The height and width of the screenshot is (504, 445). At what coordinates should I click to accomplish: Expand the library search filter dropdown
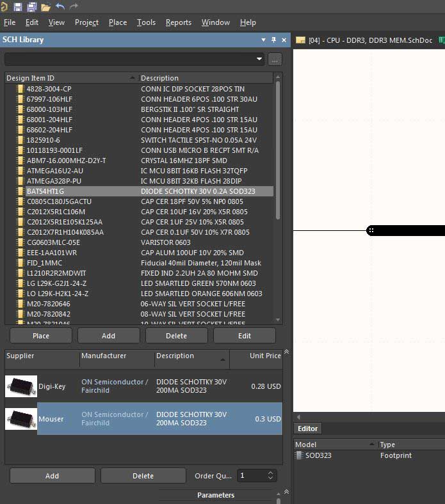pyautogui.click(x=259, y=59)
